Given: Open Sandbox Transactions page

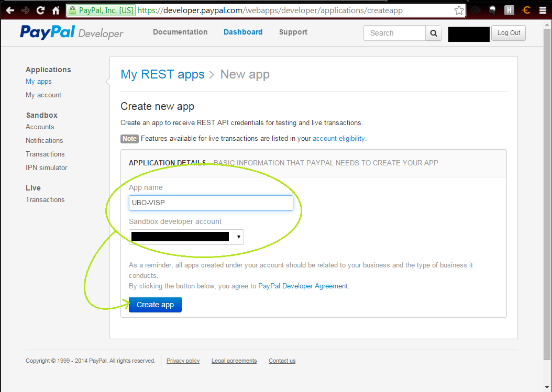Looking at the screenshot, I should coord(45,154).
